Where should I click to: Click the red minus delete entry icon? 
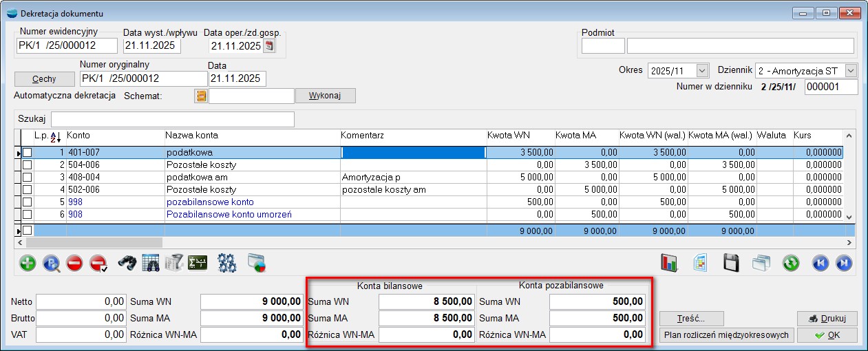[74, 263]
